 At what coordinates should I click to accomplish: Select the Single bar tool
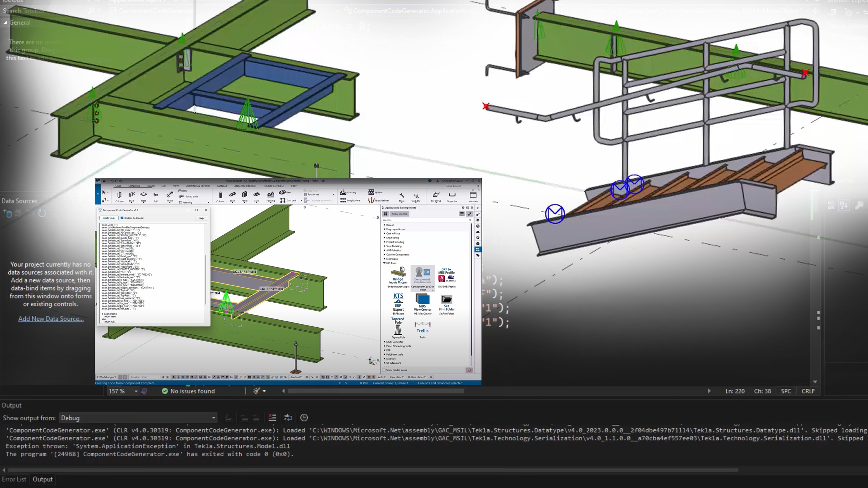(452, 196)
